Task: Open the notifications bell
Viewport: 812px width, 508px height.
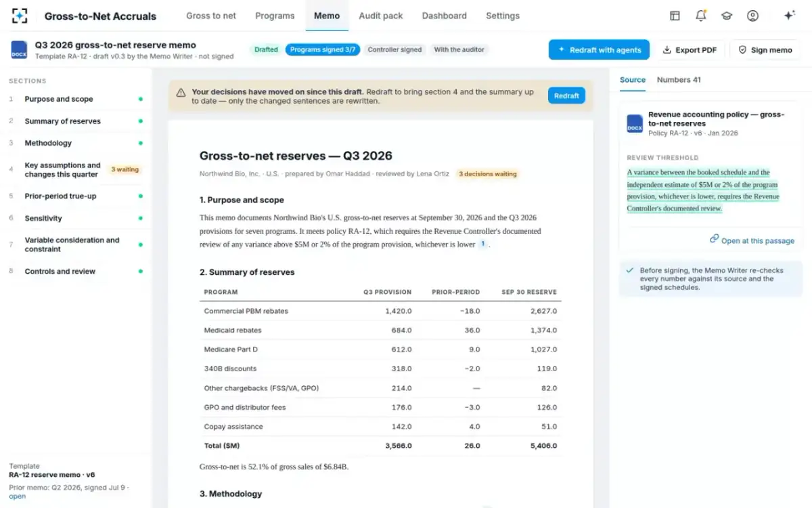Action: tap(701, 16)
